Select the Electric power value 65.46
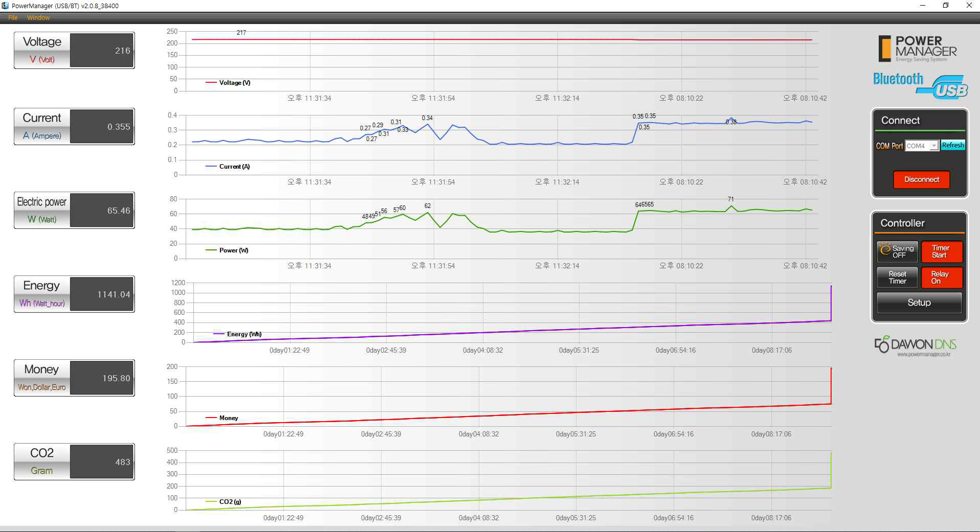 [119, 211]
